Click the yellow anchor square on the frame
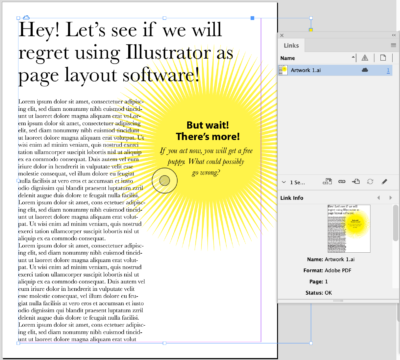Viewport: 400px width, 360px height. click(x=311, y=30)
